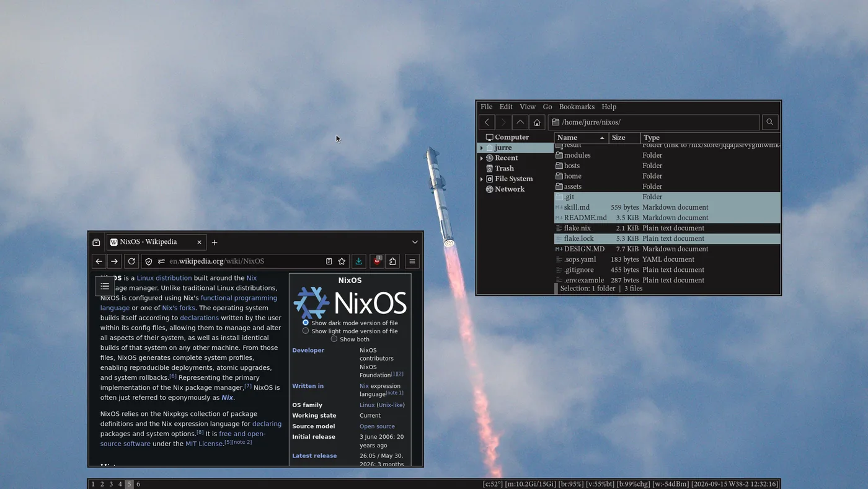Open the Help menu
868x489 pixels.
pos(609,107)
